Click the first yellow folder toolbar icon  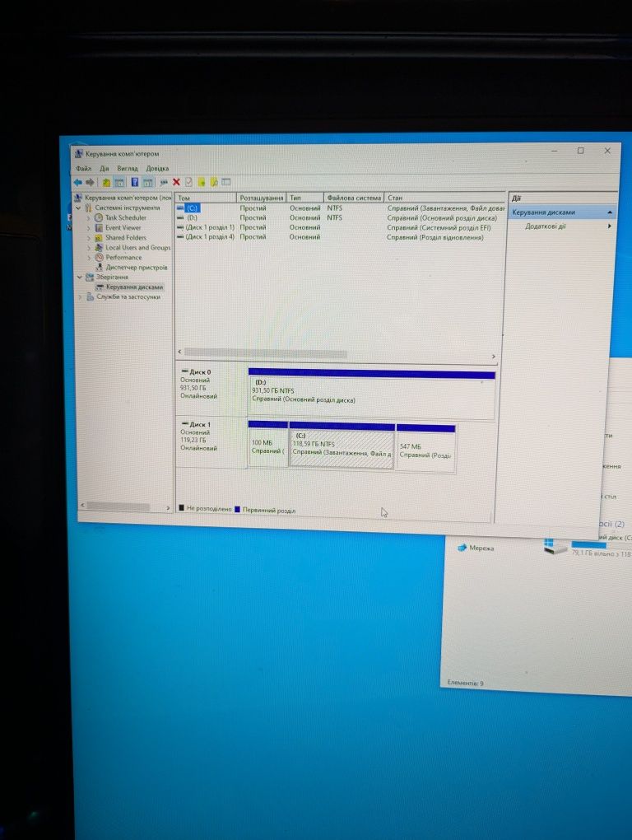click(202, 182)
